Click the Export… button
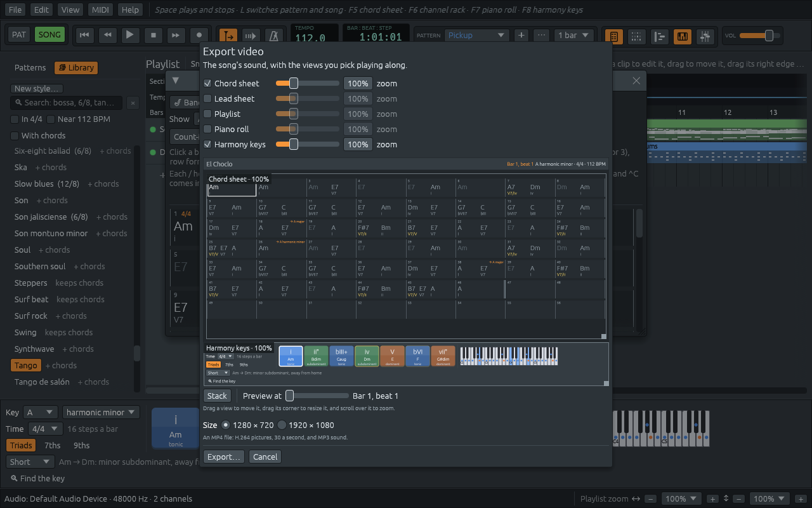 pyautogui.click(x=224, y=457)
